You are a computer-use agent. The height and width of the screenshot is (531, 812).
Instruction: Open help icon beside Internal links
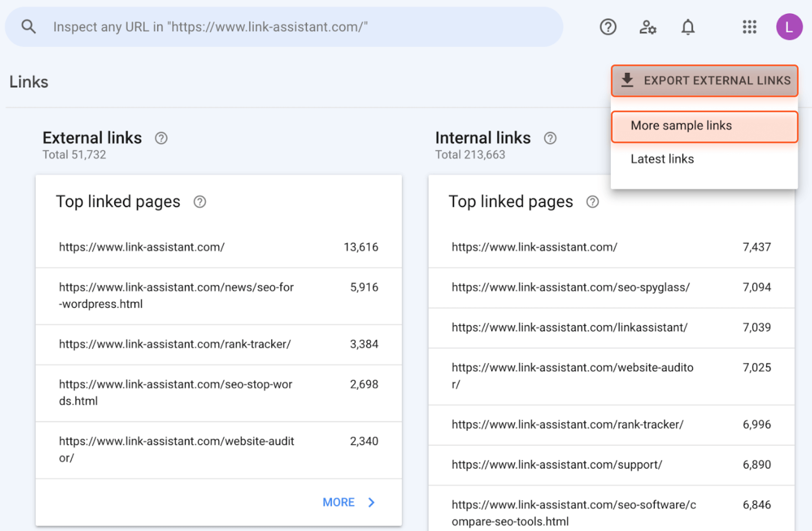(x=550, y=138)
